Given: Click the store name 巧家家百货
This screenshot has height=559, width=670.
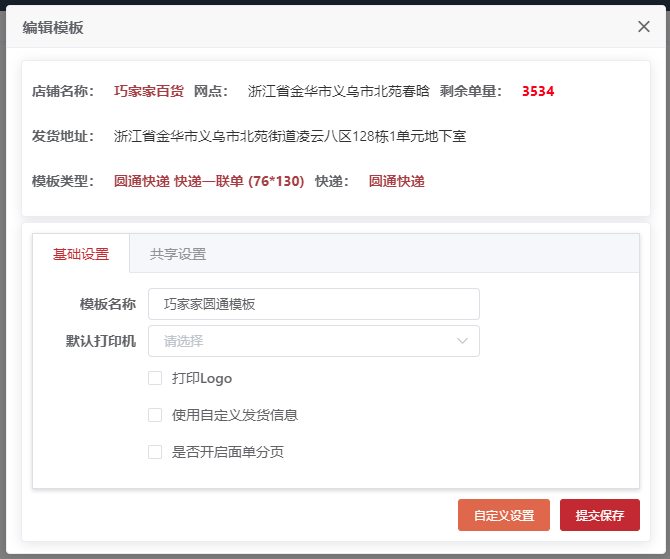Looking at the screenshot, I should point(149,91).
